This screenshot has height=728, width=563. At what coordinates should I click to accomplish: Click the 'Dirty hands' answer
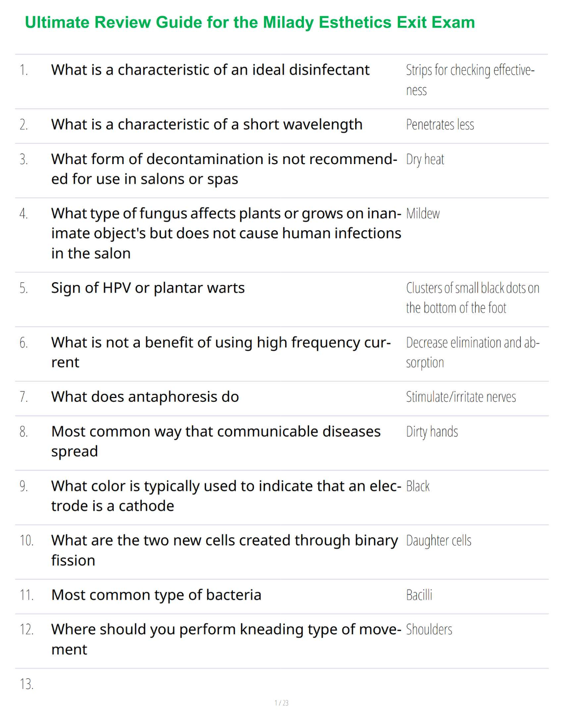(x=432, y=432)
